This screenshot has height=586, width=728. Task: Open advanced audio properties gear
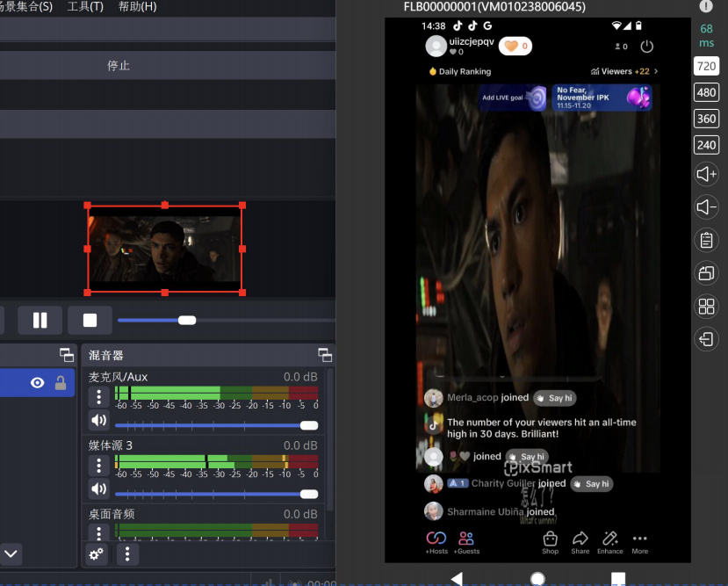97,554
